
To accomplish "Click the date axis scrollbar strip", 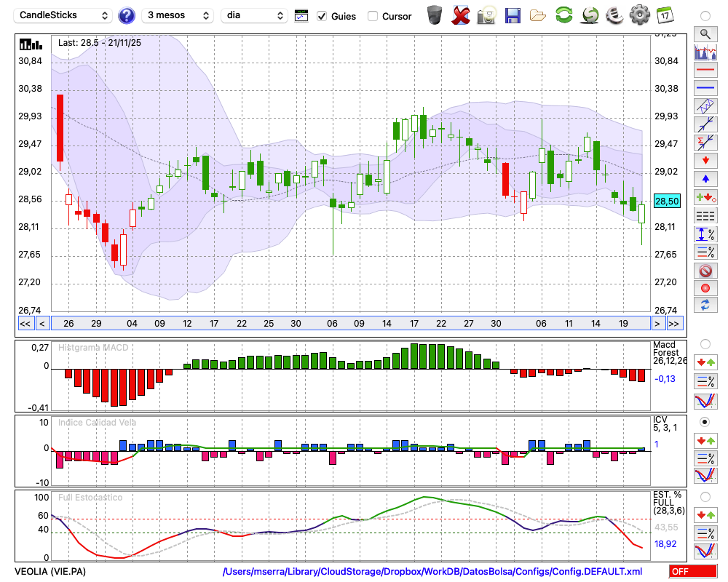I will [x=351, y=324].
